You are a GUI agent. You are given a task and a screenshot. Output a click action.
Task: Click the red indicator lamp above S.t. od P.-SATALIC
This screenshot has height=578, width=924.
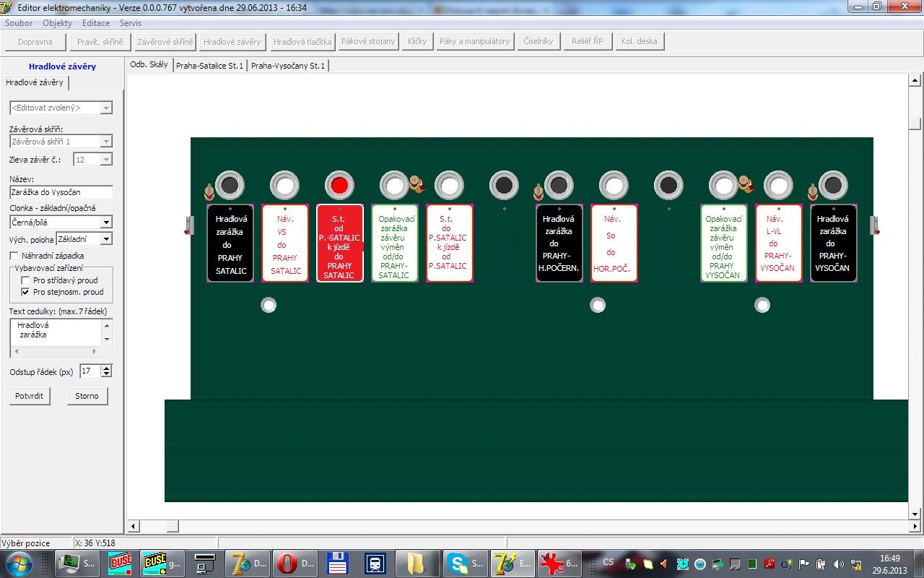(x=339, y=186)
